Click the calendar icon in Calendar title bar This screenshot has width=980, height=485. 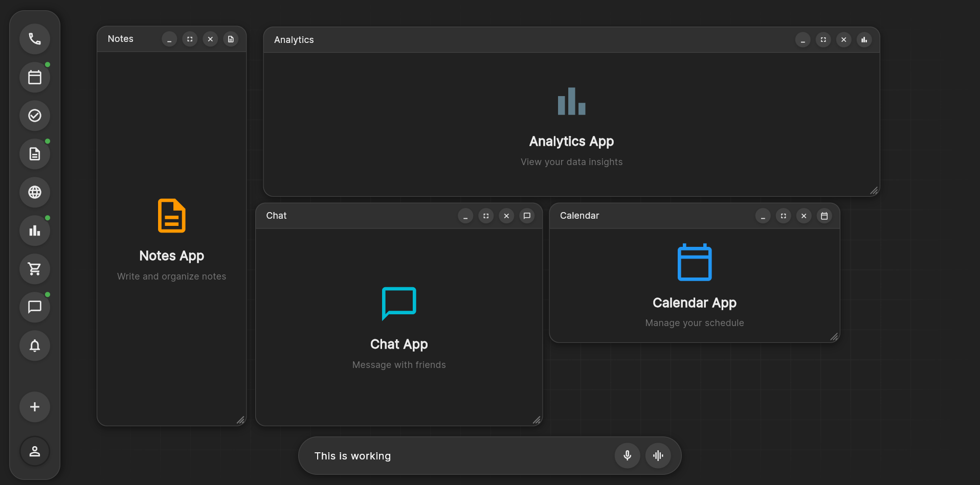click(x=824, y=216)
